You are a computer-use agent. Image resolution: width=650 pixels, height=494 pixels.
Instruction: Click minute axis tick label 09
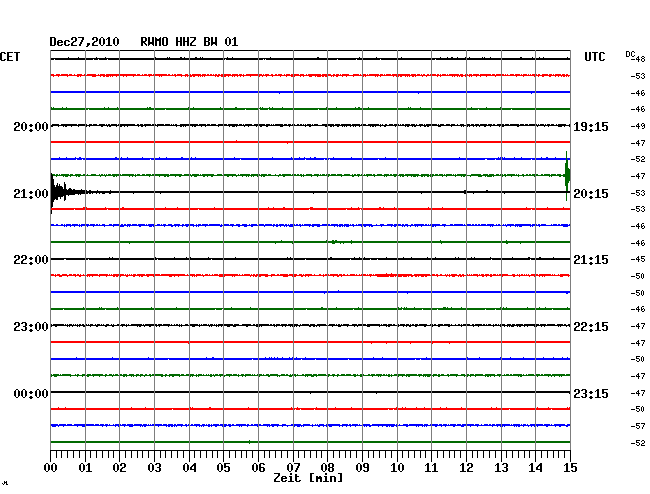tap(362, 468)
